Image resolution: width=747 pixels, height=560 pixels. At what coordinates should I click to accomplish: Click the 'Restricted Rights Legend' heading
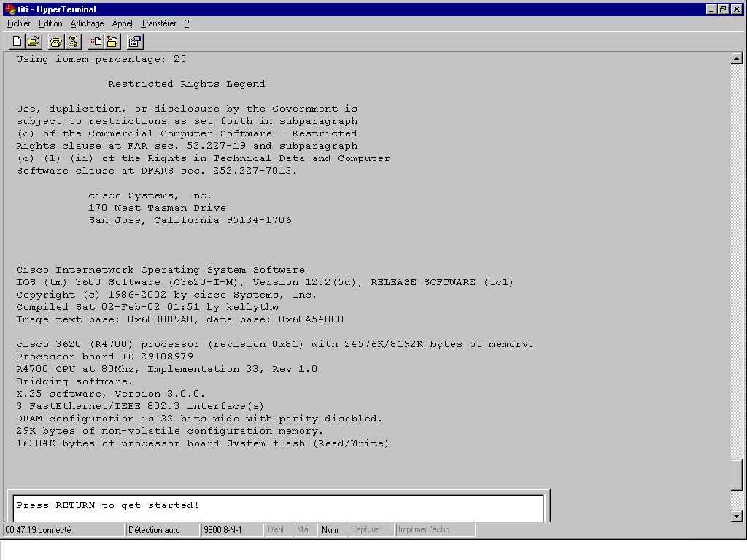point(186,84)
